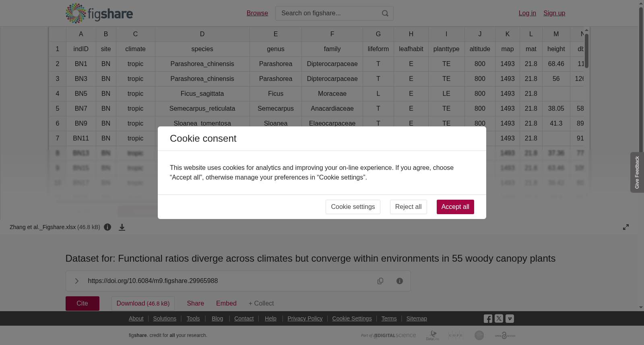
Task: Click the page scrollbar down arrow
Action: (x=641, y=308)
